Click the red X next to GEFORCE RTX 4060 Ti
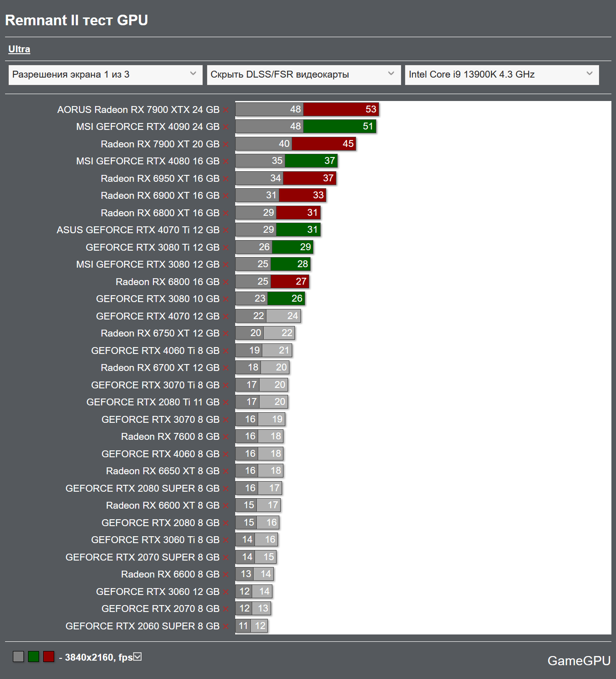 tap(226, 351)
